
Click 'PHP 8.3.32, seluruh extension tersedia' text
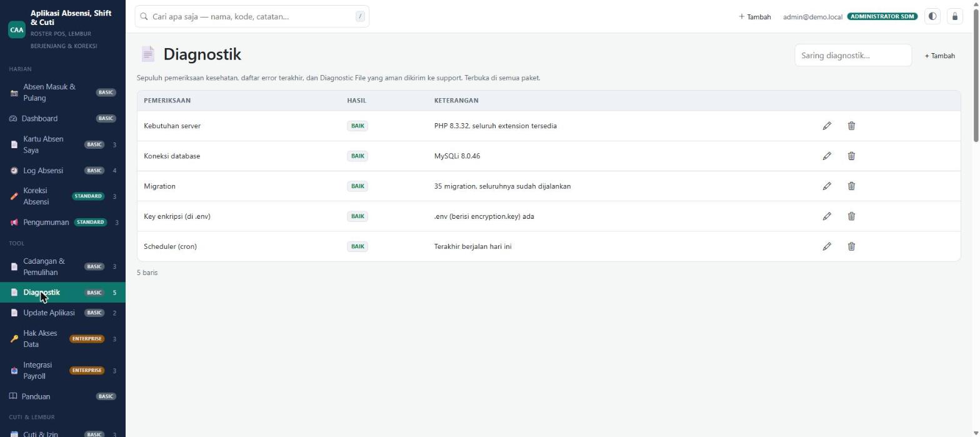[x=495, y=126]
